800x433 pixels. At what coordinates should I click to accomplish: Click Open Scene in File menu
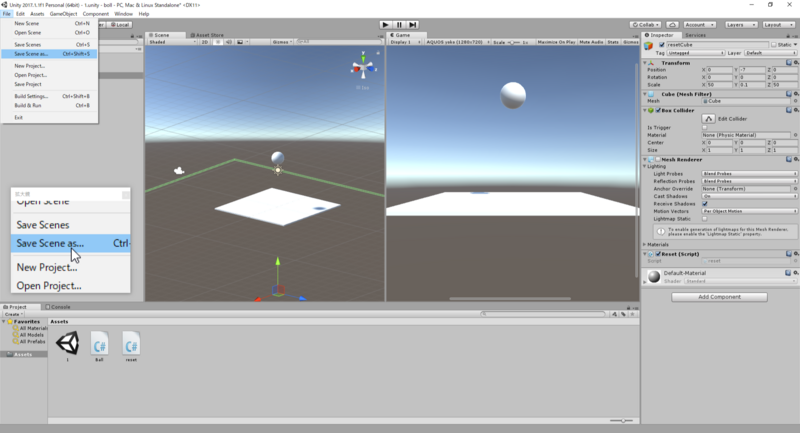pyautogui.click(x=49, y=33)
